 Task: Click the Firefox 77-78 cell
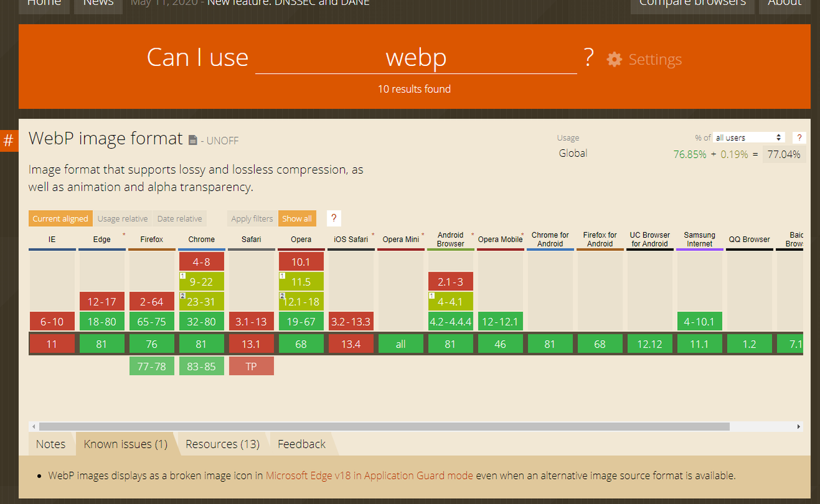pyautogui.click(x=152, y=366)
